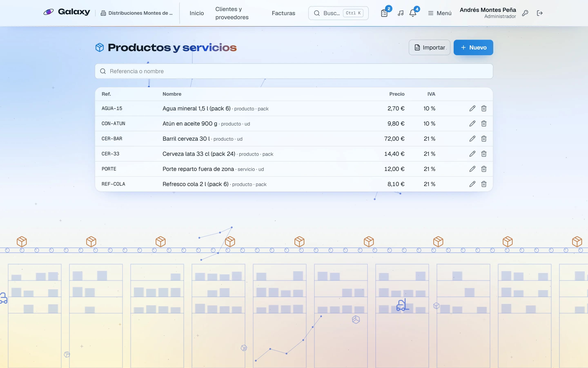Navigate to Facturas
The height and width of the screenshot is (368, 588).
(283, 13)
